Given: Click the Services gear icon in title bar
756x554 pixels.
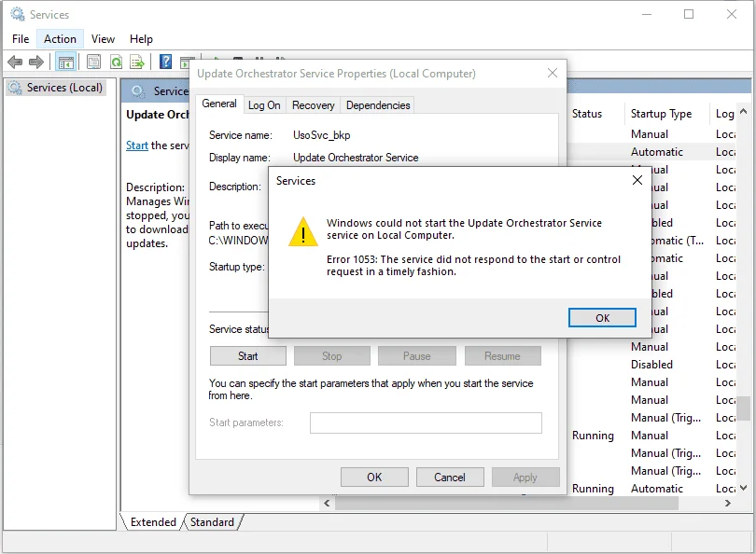Looking at the screenshot, I should pyautogui.click(x=18, y=14).
